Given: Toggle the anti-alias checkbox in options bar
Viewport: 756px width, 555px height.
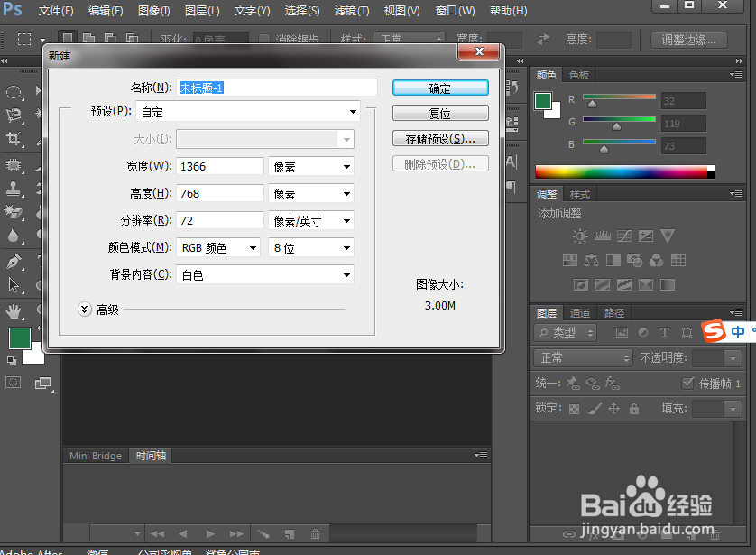Looking at the screenshot, I should pyautogui.click(x=263, y=40).
